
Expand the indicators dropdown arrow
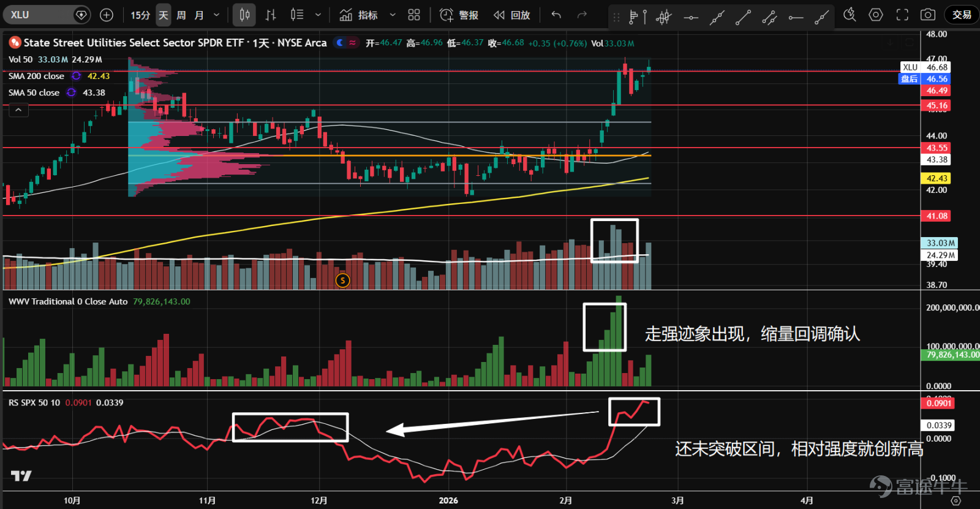coord(393,15)
